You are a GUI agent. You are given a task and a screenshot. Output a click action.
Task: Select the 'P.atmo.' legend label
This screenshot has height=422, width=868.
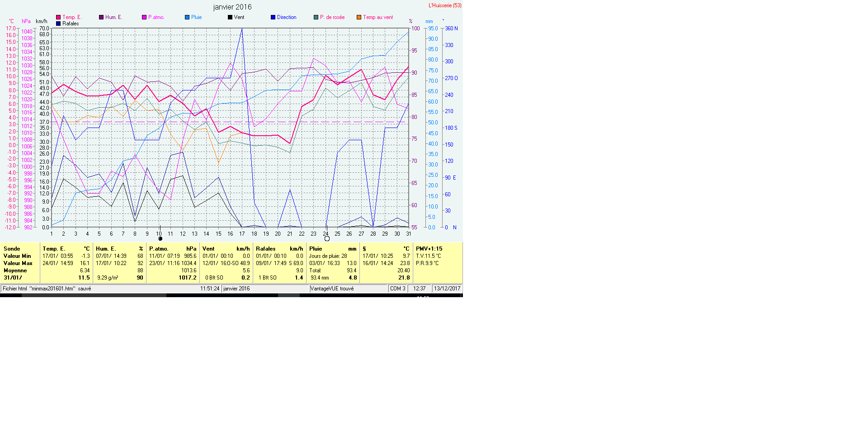point(156,17)
